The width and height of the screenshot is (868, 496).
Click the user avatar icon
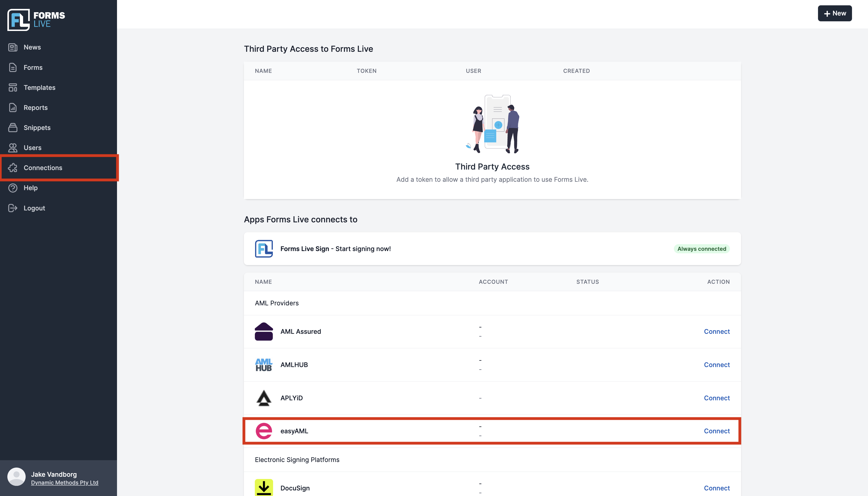(x=16, y=477)
